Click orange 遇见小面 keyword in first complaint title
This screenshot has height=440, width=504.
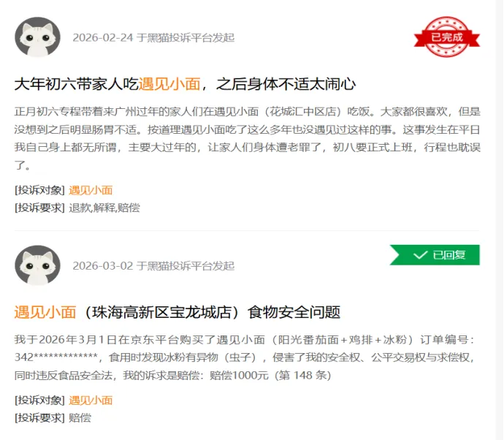[169, 84]
